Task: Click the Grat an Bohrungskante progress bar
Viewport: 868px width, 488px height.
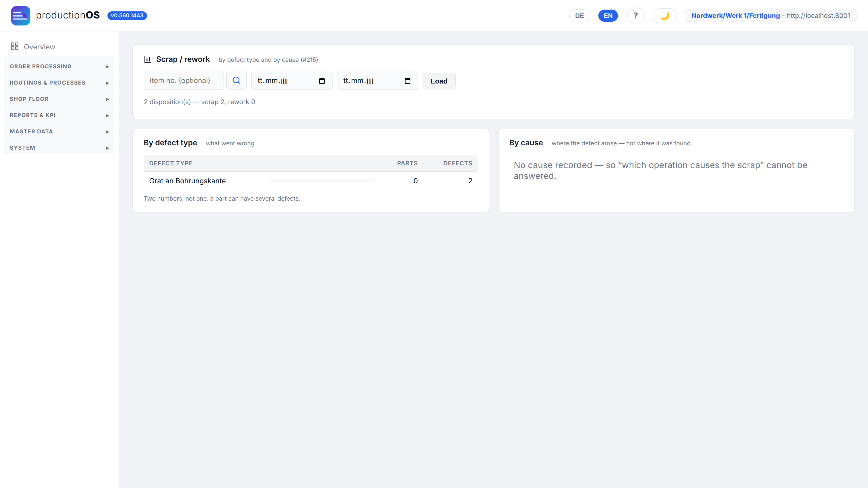Action: pos(321,181)
